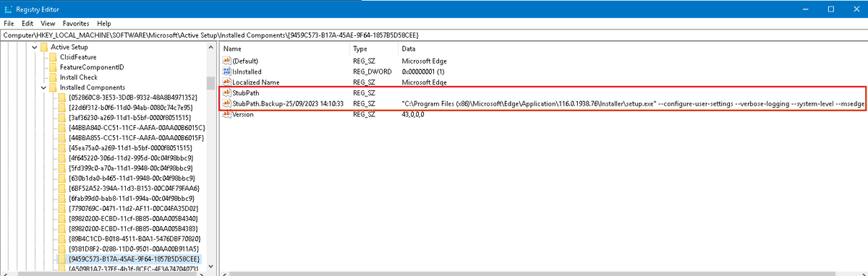Image resolution: width=868 pixels, height=276 pixels.
Task: Select key {7790769C-0471-11d2-AF11-00C04FA35D02}
Action: click(x=133, y=208)
